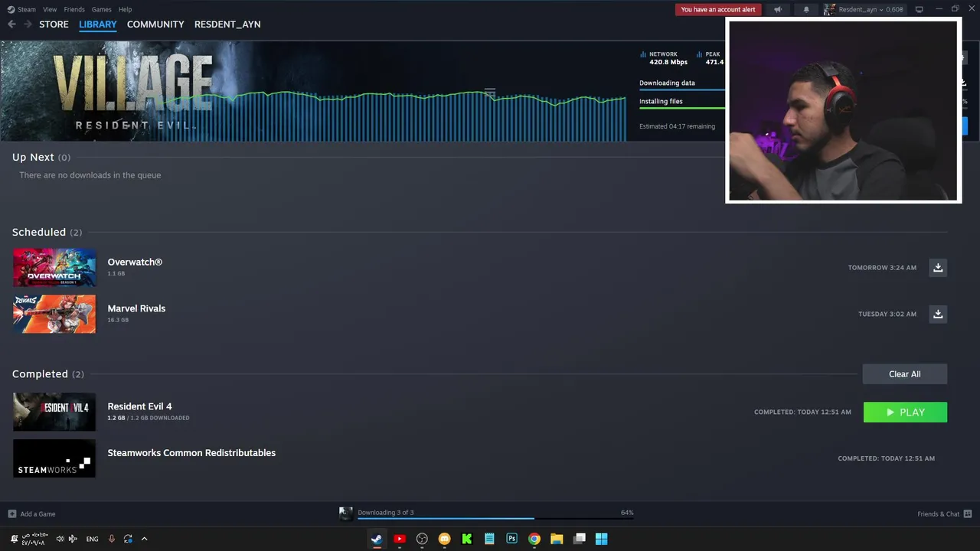Viewport: 980px width, 551px height.
Task: Switch to Big Picture mode monitor icon
Action: (920, 9)
